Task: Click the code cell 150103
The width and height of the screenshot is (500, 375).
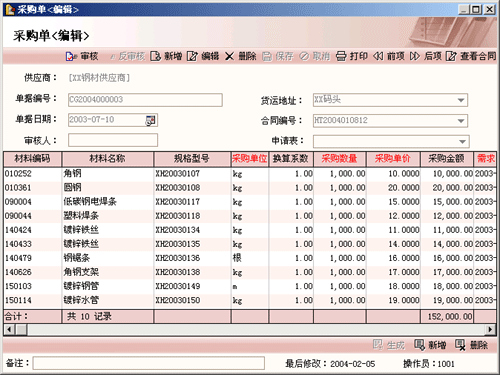Action: pos(33,286)
